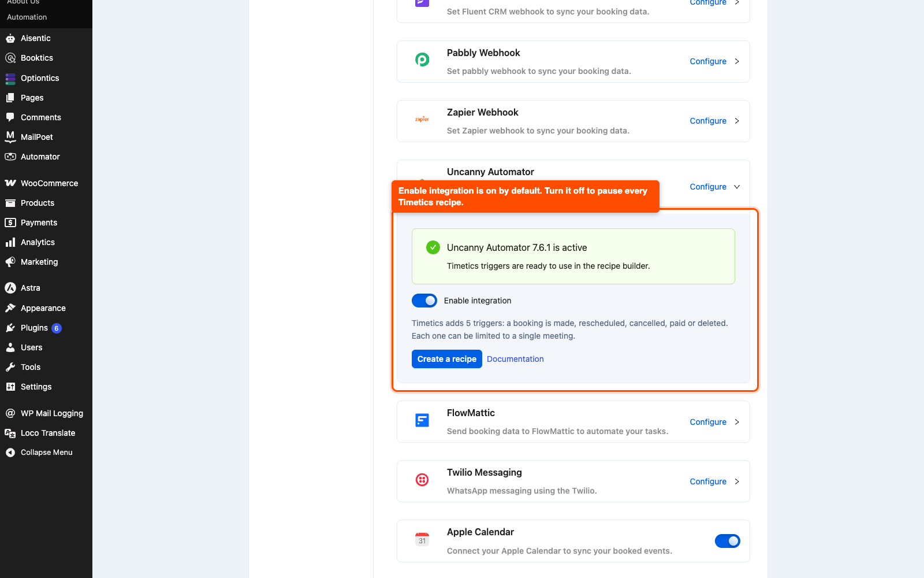
Task: Click the Comments bubble icon
Action: (10, 117)
